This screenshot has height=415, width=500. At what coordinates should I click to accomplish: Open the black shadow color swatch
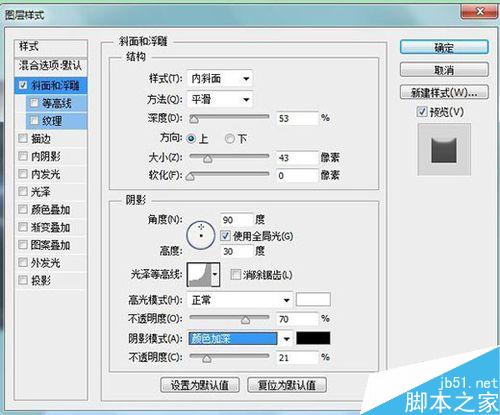click(x=313, y=338)
